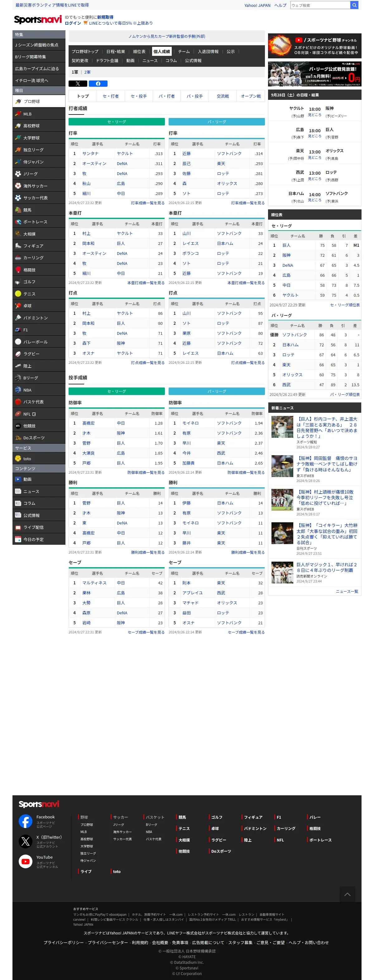Viewport: 374px width, 980px height.
Task: Open the 動画 video icon in the sidebar
Action: [18, 479]
